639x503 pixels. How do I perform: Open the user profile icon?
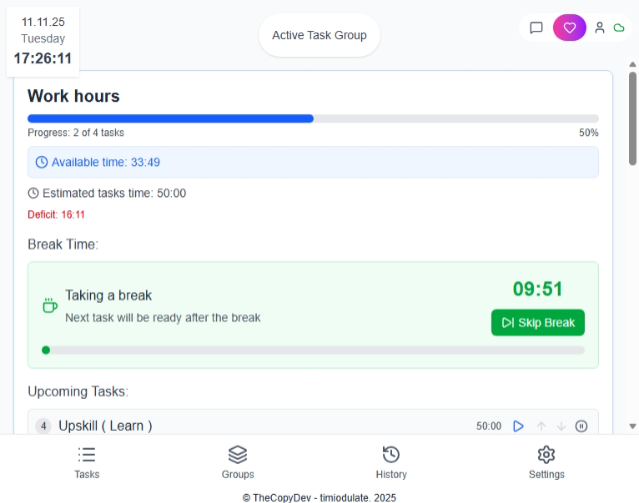(599, 28)
